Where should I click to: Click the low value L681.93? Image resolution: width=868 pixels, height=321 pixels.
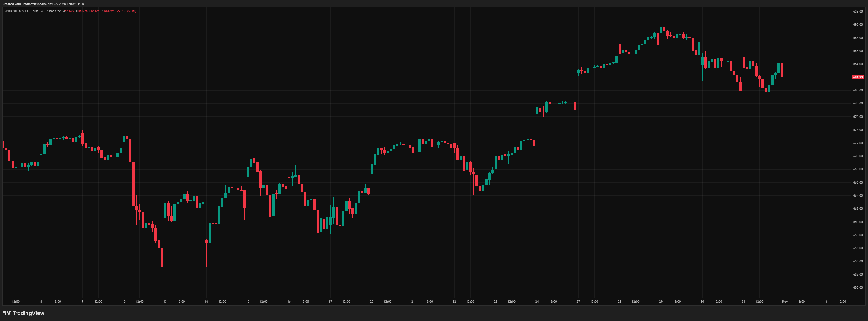pos(95,11)
